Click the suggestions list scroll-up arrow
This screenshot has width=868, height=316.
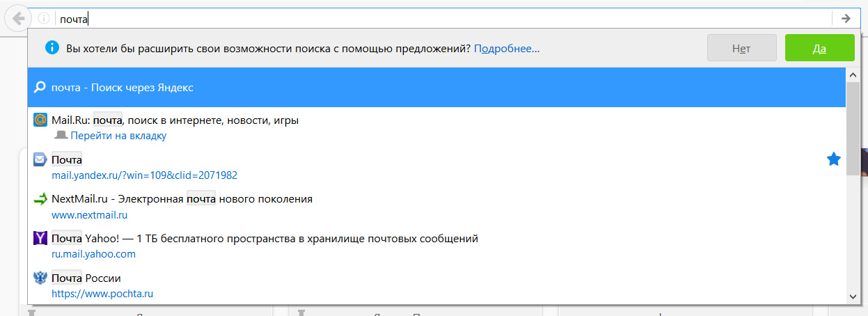click(x=853, y=74)
